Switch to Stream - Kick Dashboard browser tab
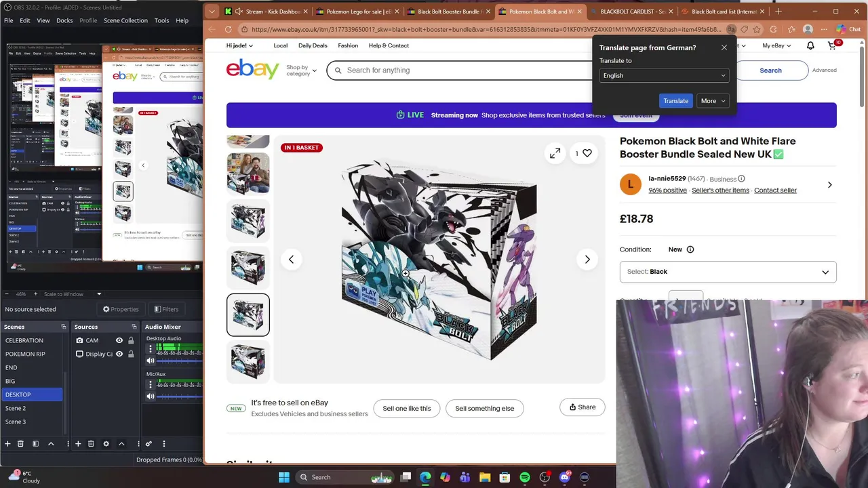 tap(266, 12)
